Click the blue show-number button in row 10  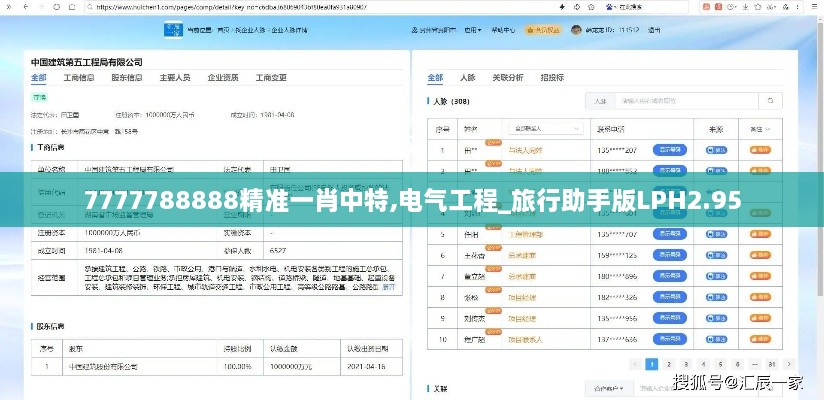pos(670,340)
